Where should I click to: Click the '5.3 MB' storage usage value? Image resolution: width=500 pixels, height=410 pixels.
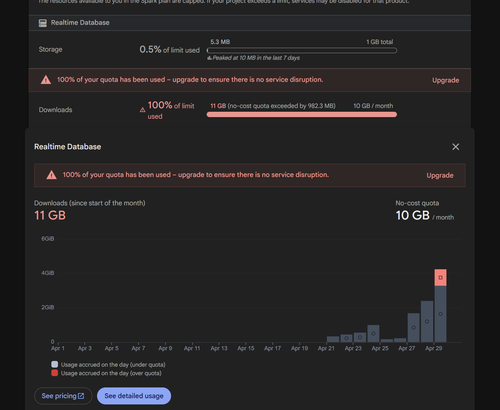click(x=220, y=42)
